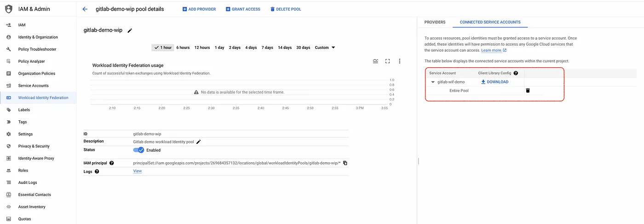This screenshot has height=224, width=644.
Task: Download the client library config
Action: click(494, 82)
